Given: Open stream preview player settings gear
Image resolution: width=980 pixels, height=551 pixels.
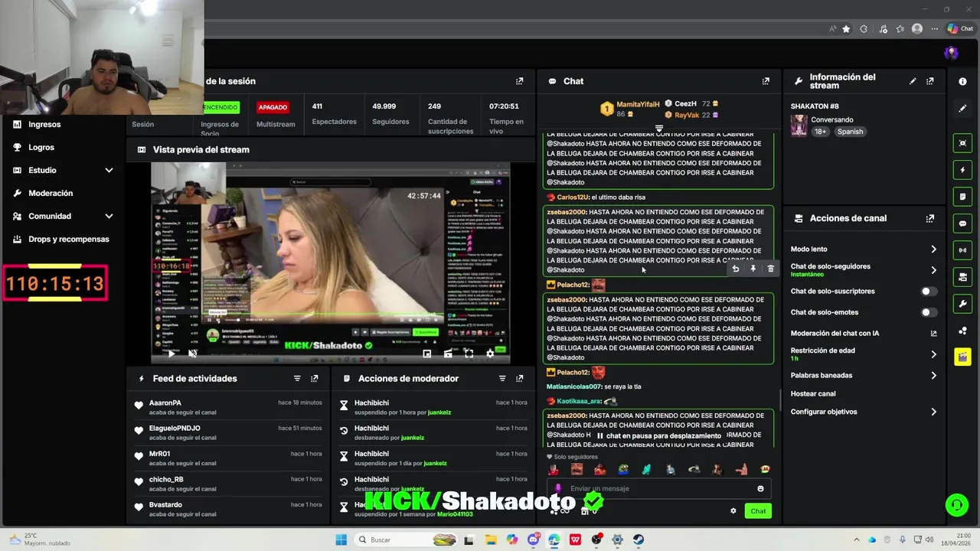Looking at the screenshot, I should [x=490, y=354].
